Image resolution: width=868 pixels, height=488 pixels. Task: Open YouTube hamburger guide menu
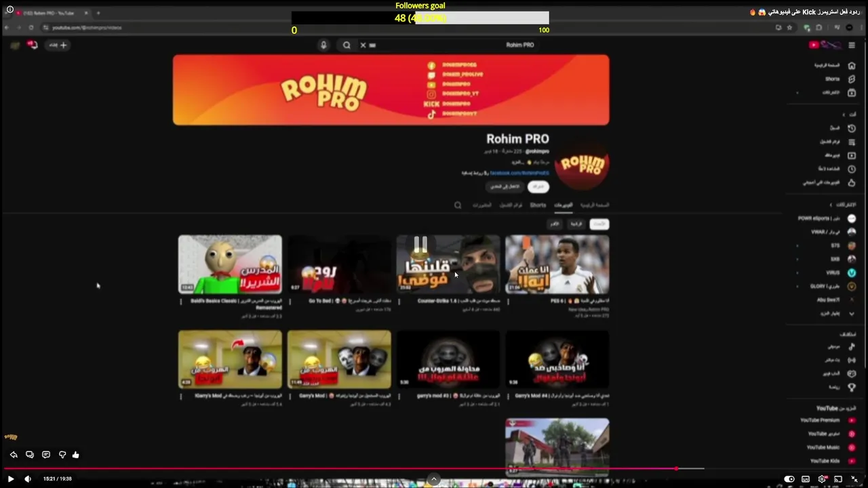pos(852,45)
